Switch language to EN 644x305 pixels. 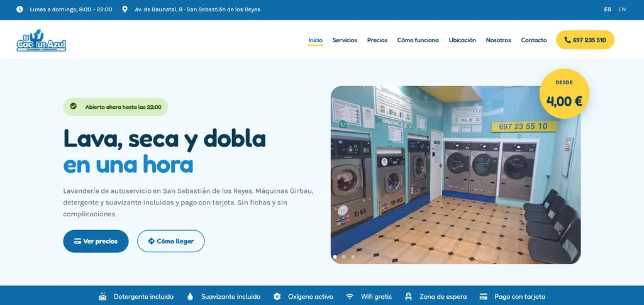click(622, 9)
